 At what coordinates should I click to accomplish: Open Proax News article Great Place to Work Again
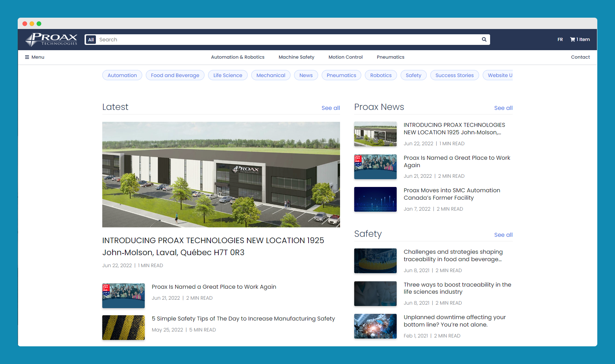click(457, 162)
